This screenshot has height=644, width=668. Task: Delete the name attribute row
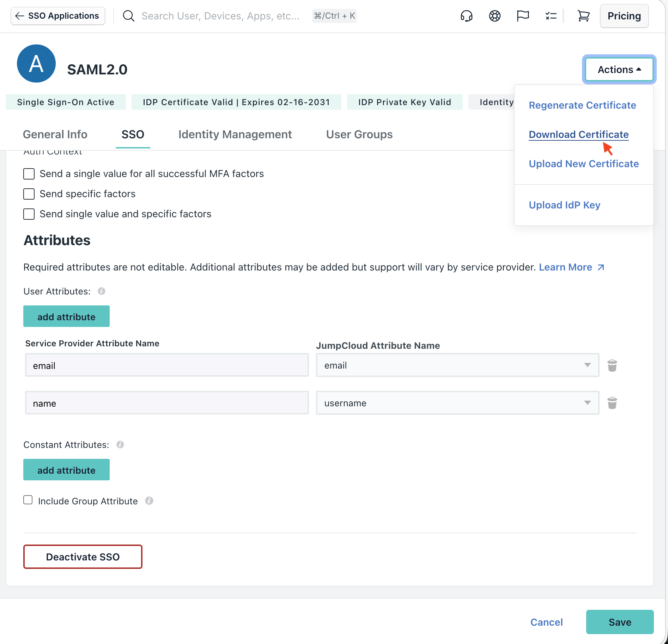(x=612, y=403)
